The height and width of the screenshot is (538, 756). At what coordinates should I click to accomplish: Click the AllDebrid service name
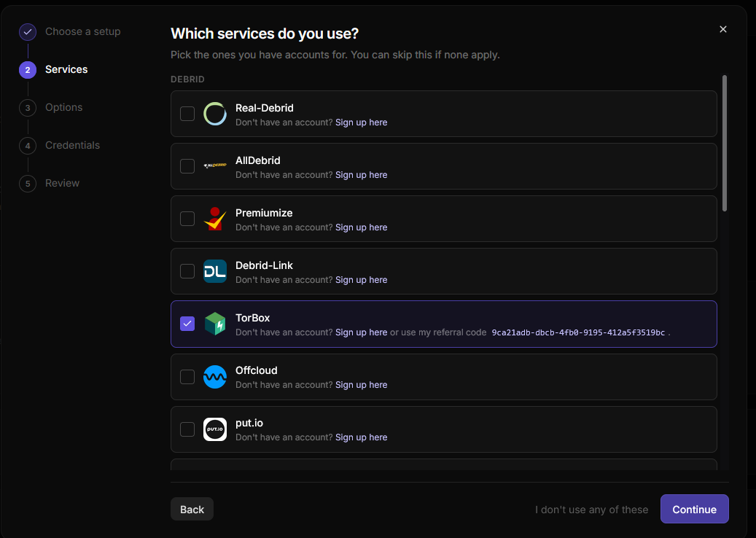pos(257,160)
